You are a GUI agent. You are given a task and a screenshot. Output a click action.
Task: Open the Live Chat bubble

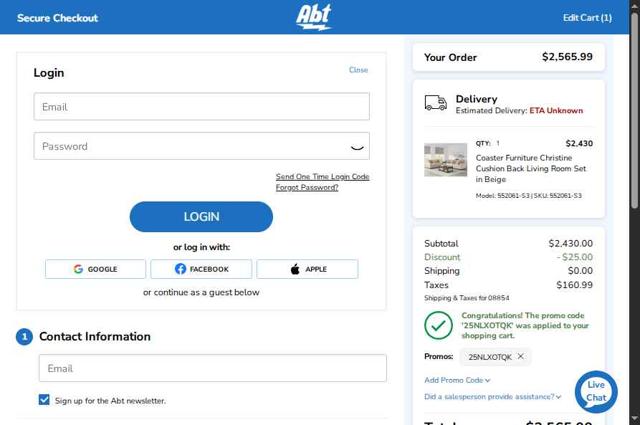click(x=596, y=391)
